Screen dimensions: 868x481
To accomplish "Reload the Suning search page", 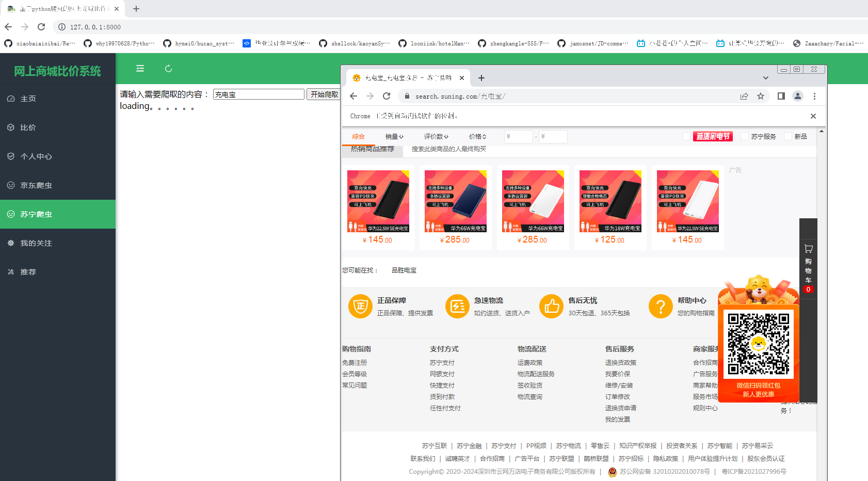I will tap(387, 96).
